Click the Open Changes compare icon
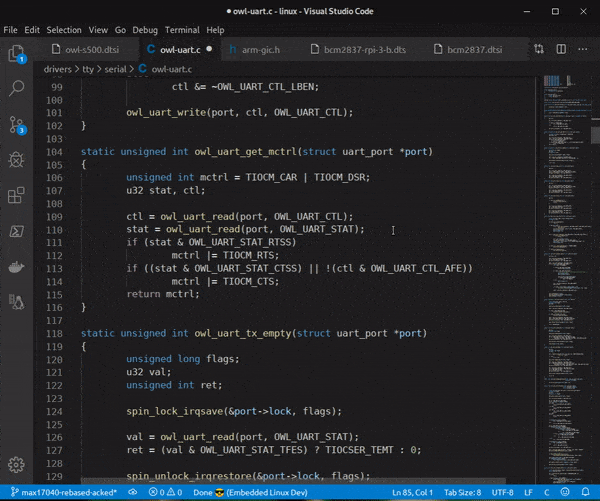 coord(539,49)
